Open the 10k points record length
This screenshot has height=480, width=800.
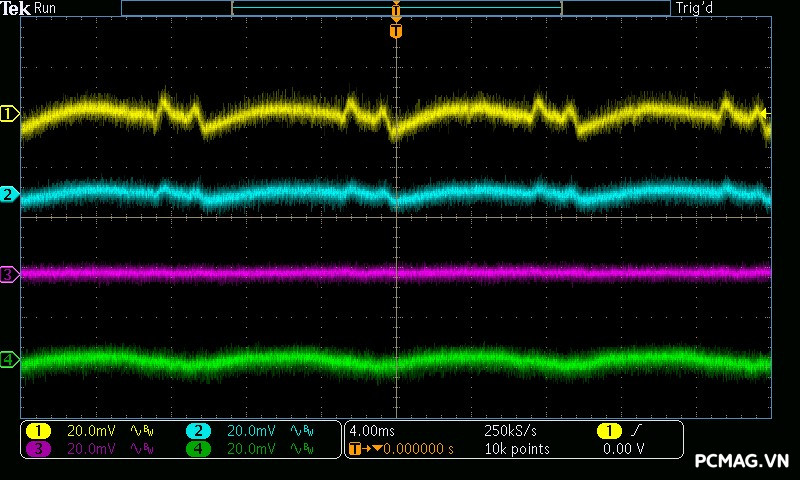pyautogui.click(x=517, y=449)
